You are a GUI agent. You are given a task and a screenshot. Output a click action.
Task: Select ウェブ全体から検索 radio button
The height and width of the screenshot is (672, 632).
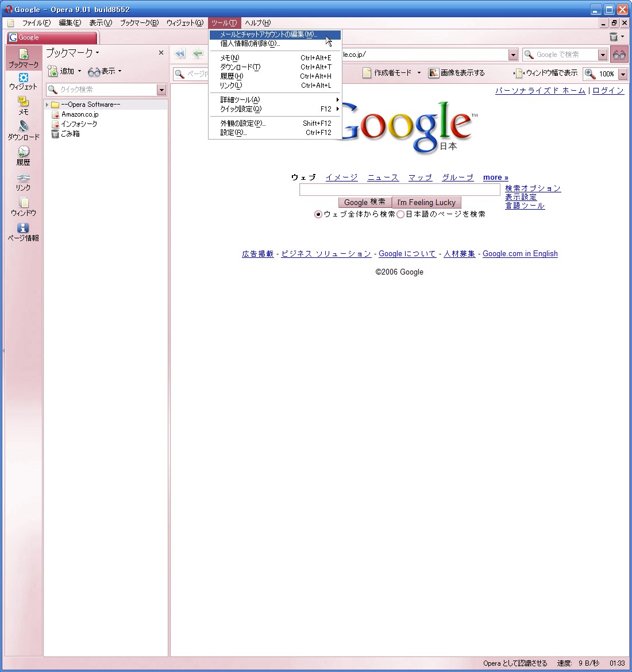pyautogui.click(x=318, y=214)
